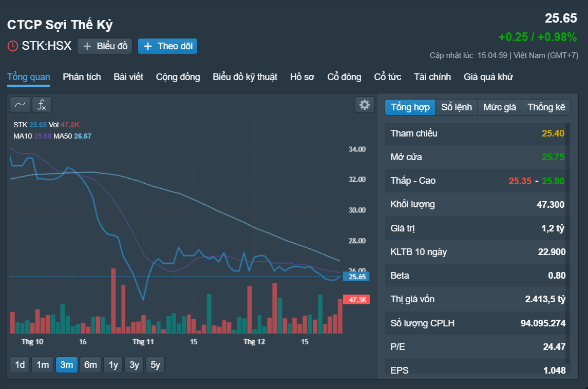Click the summary panel vertical scrollbar

pos(568,244)
